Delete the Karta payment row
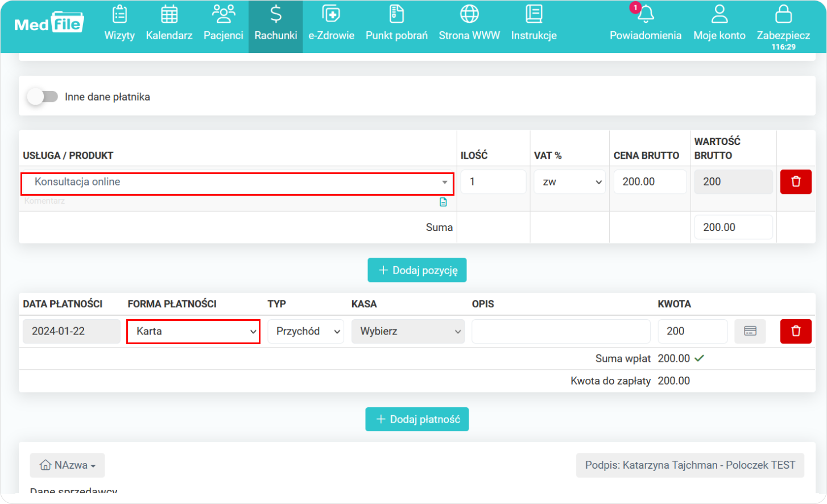 (x=796, y=332)
